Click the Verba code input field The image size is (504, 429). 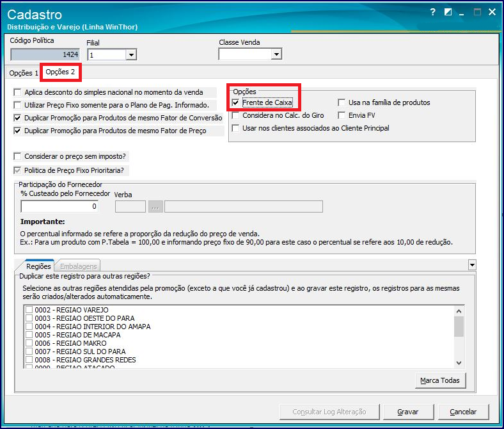click(130, 207)
